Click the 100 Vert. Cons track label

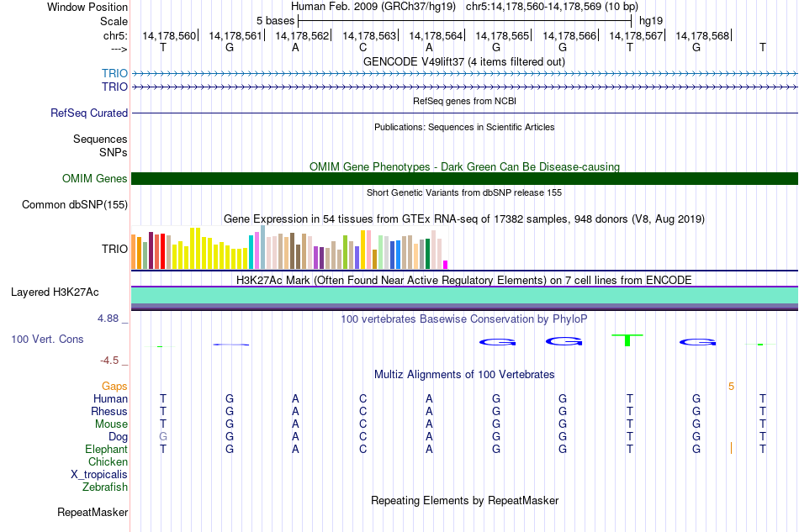[47, 339]
